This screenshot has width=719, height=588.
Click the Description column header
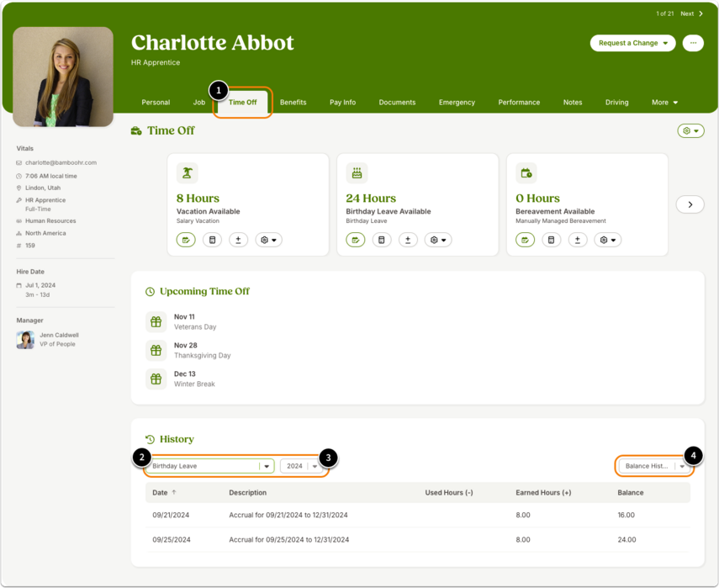pos(247,493)
